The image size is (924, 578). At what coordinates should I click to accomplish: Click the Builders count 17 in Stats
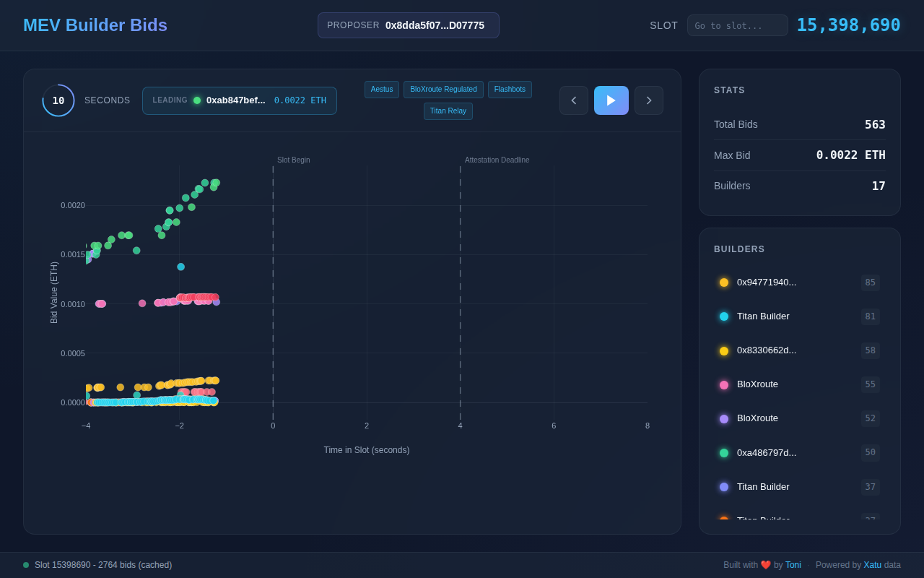click(879, 186)
